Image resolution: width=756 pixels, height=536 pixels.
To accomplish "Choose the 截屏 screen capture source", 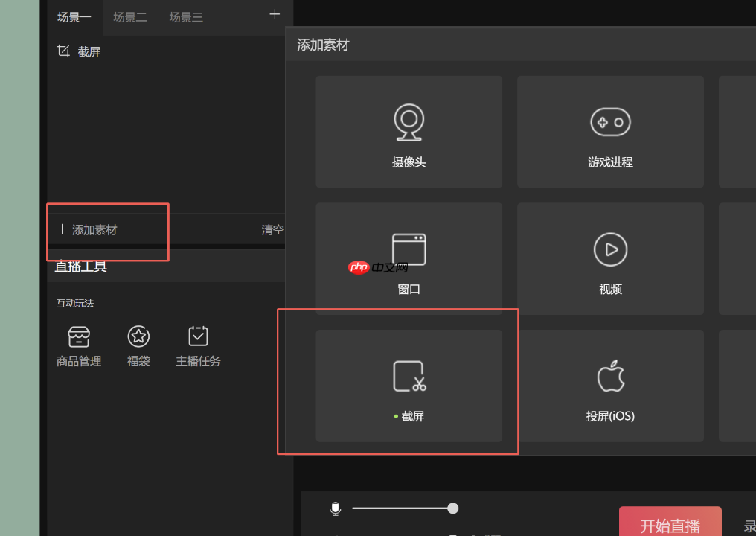I will [409, 386].
